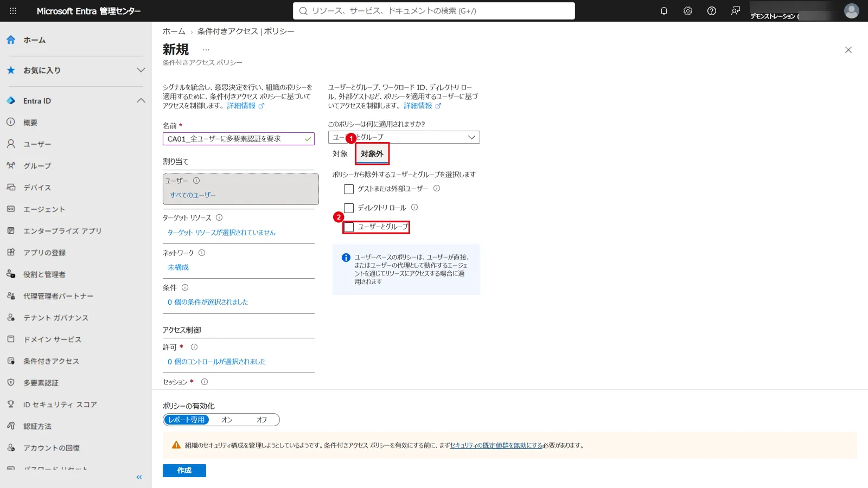Click the お気に入り star icon
Screen dimensions: 868x488
point(11,70)
